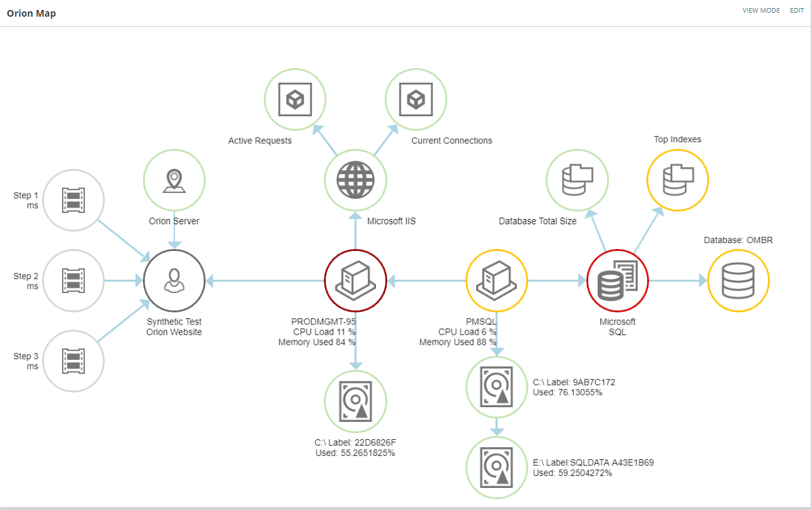
Task: Click the 'Synthetic Test Orion Website' label
Action: pyautogui.click(x=174, y=326)
